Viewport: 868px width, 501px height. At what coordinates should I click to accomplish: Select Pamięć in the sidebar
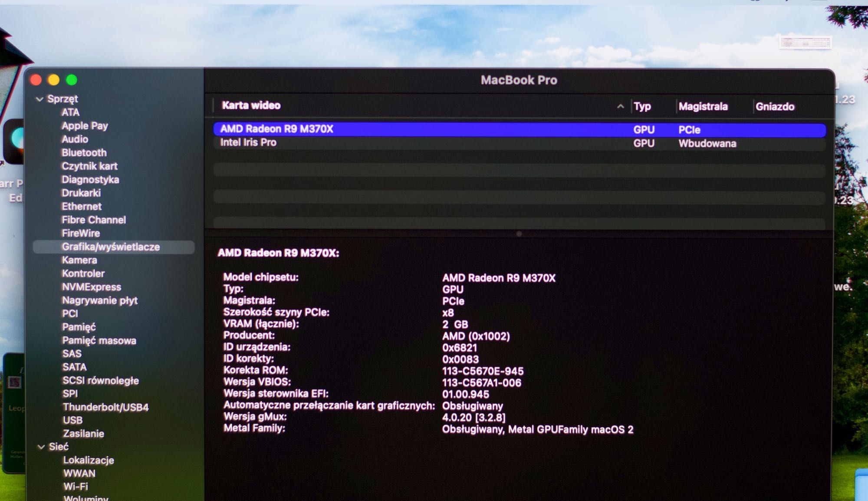79,327
